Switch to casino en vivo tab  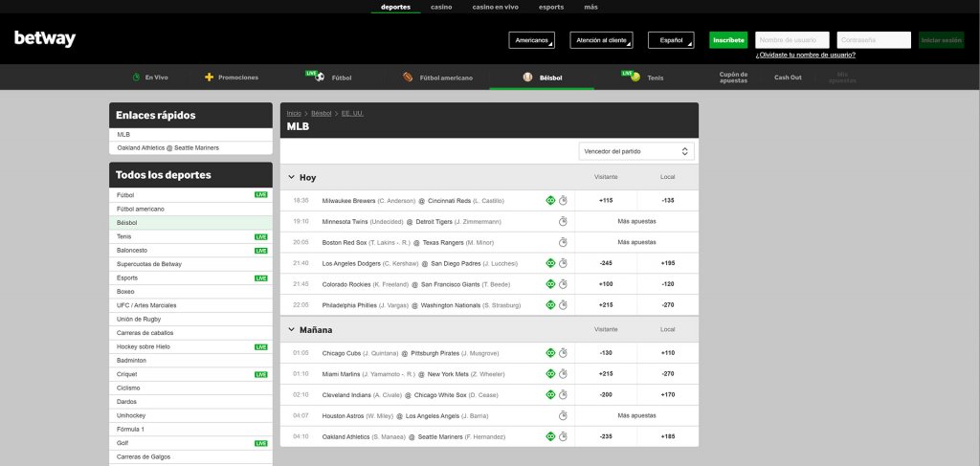click(x=495, y=7)
